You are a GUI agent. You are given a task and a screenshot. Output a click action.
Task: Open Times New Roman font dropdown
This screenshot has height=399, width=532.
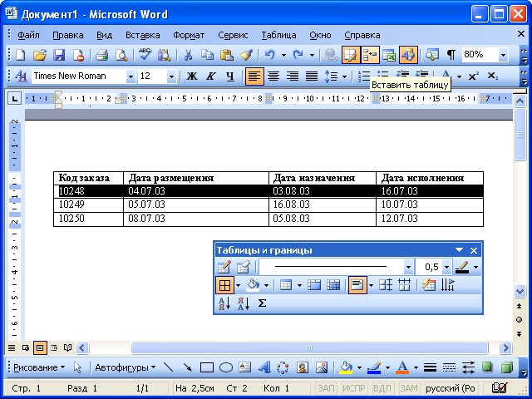pos(131,76)
